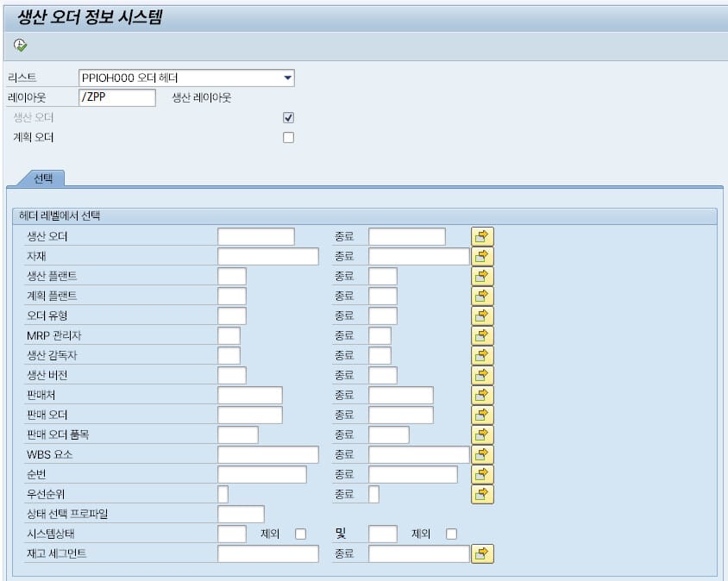Open multiple selection for WBS 요소 row
The height and width of the screenshot is (581, 728).
482,454
